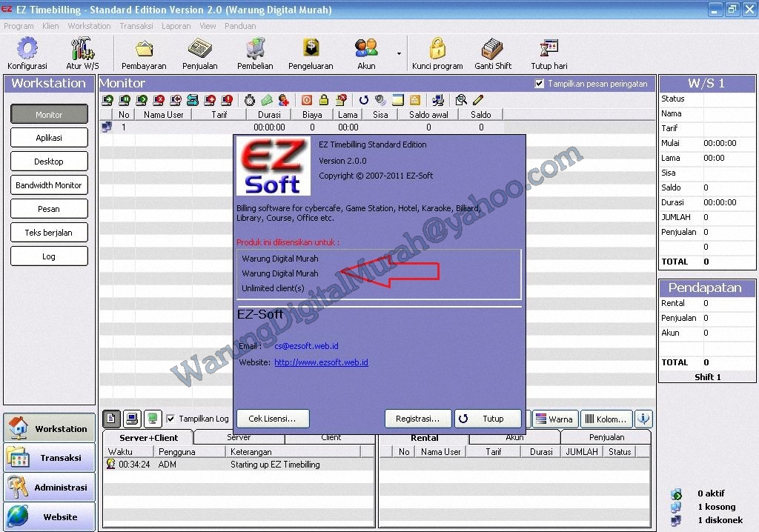Viewport: 759px width, 532px height.
Task: Click the yellow padlock lock icon in Monitor toolbar
Action: pyautogui.click(x=323, y=100)
